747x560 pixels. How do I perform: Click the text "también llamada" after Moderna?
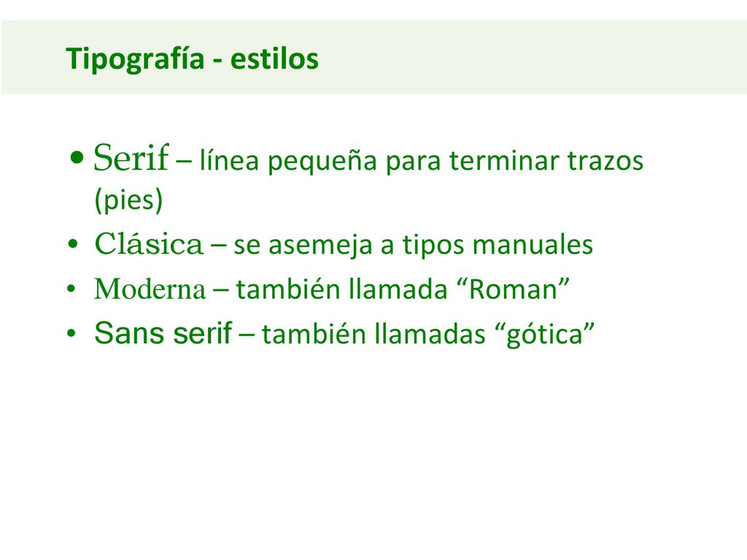click(341, 289)
